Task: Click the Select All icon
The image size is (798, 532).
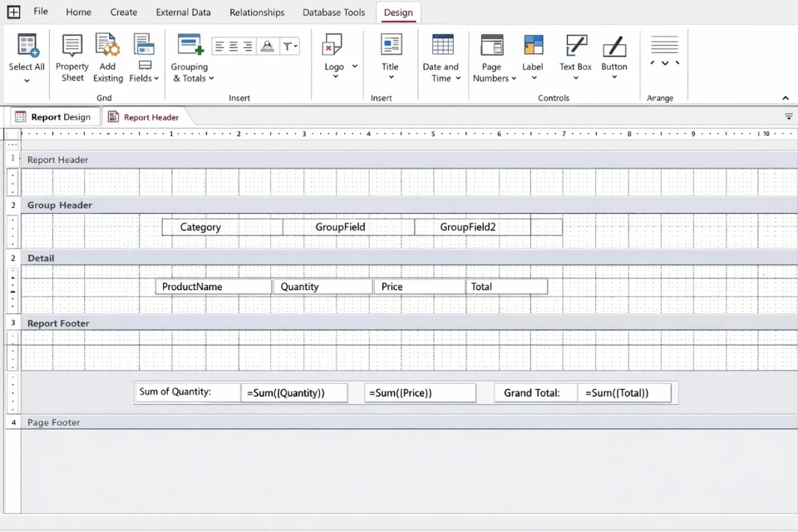Action: [x=27, y=46]
